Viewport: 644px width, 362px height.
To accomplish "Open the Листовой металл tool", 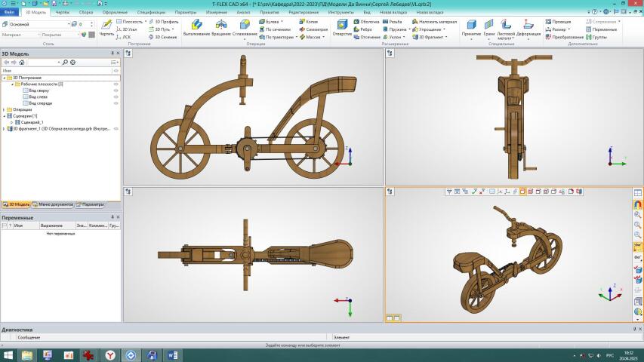I will pyautogui.click(x=506, y=29).
